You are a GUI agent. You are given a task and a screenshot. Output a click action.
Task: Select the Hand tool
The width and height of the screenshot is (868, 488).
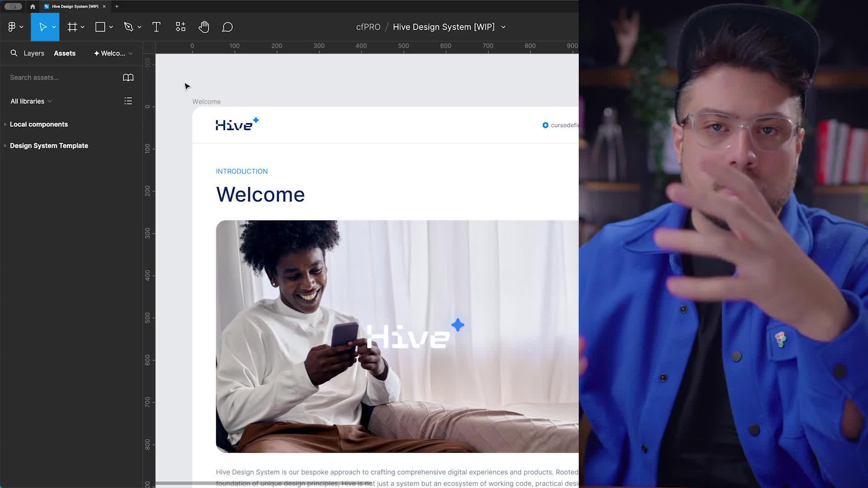(x=204, y=27)
